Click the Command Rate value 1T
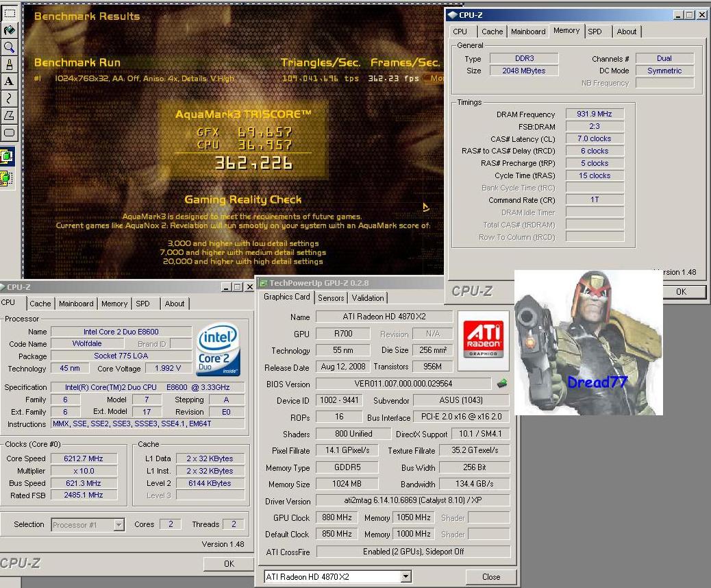711x588 pixels. coord(595,199)
